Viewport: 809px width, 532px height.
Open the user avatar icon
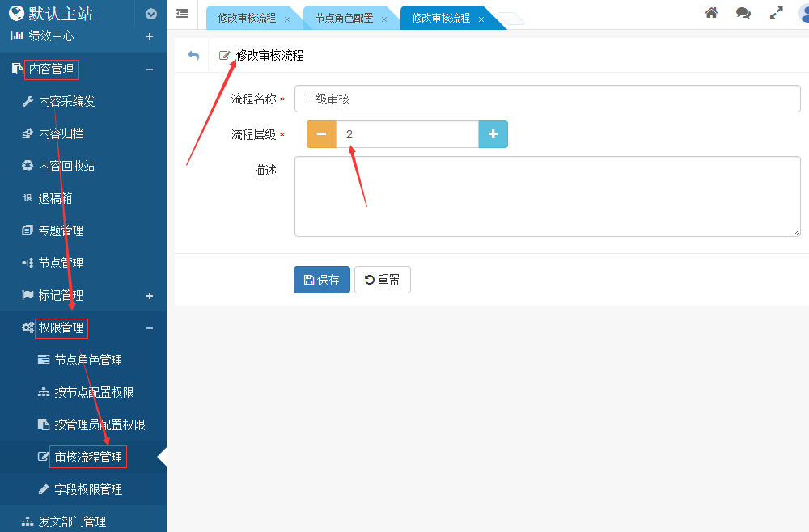[803, 14]
